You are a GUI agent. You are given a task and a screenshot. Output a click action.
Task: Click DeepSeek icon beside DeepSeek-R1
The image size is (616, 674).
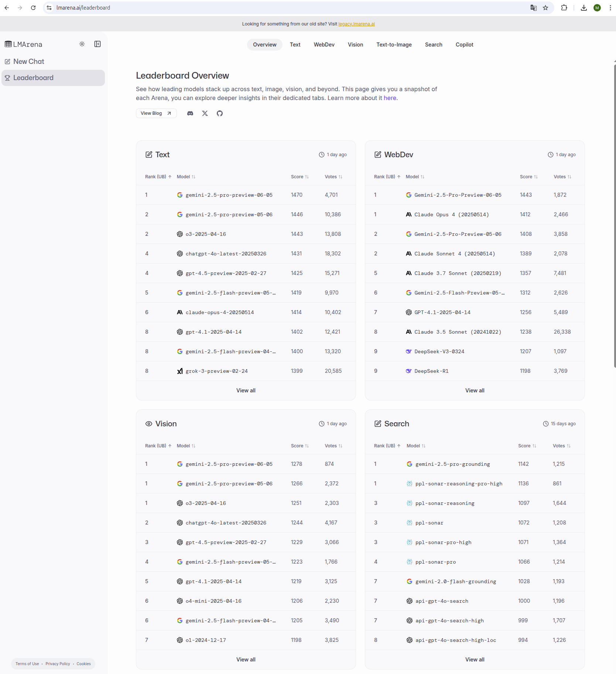(409, 371)
